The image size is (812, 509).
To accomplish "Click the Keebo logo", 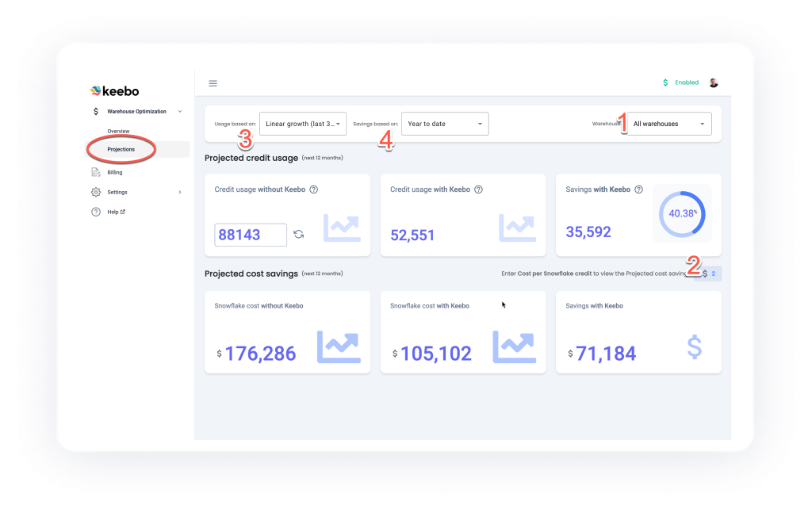I will click(x=114, y=91).
